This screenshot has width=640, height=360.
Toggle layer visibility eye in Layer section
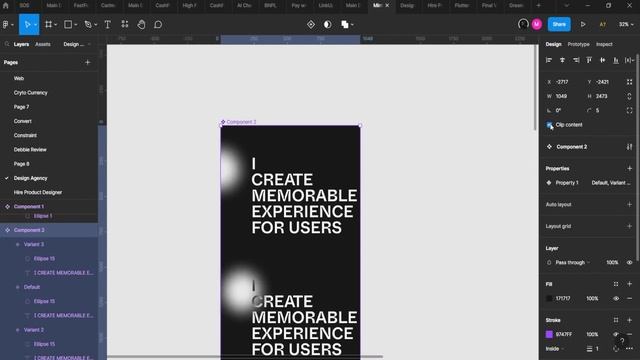point(629,262)
